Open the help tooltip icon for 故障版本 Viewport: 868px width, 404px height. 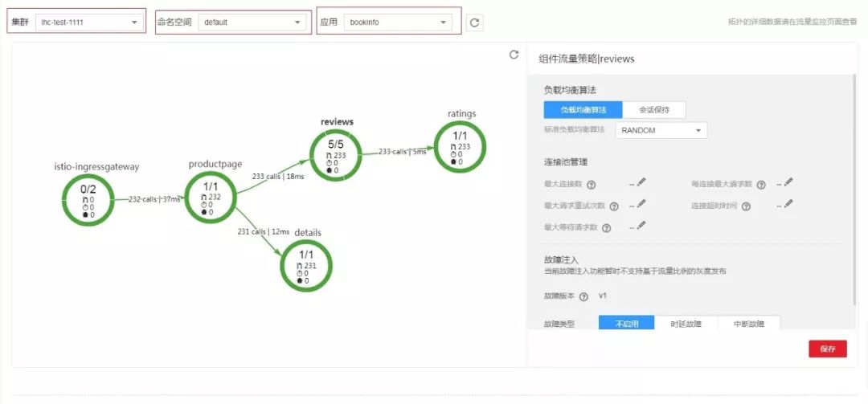pyautogui.click(x=583, y=296)
